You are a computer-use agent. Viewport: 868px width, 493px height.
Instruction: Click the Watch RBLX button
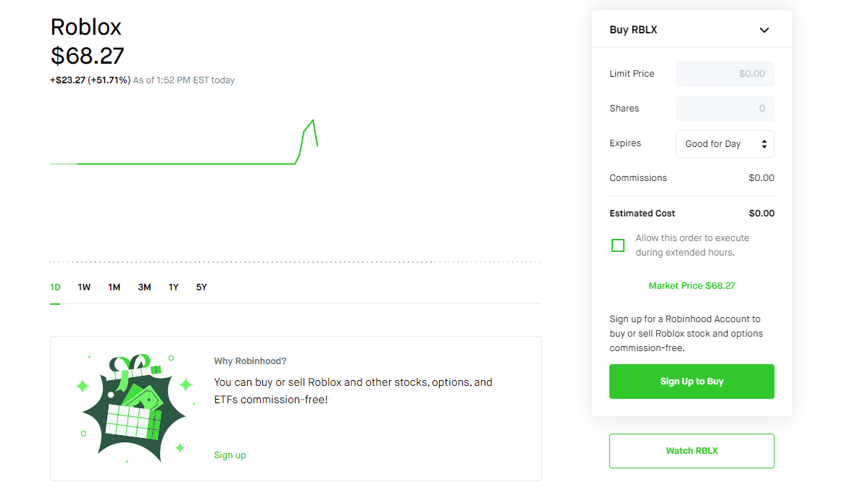tap(691, 451)
